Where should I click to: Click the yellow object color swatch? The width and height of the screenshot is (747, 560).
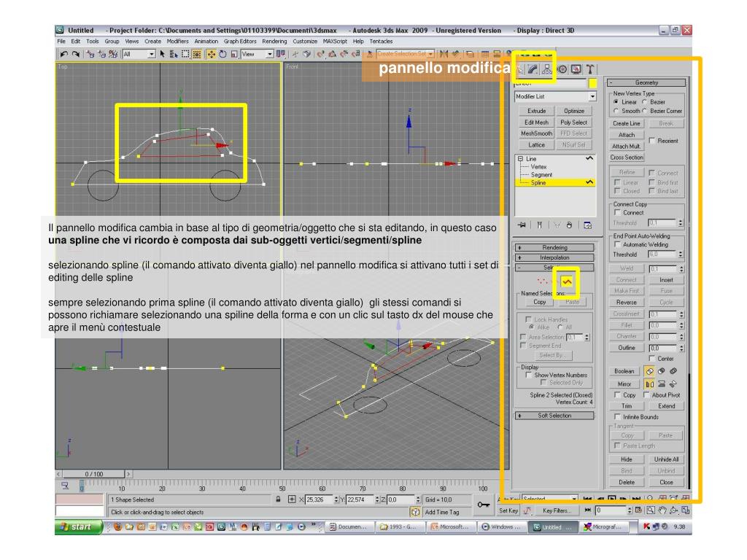(592, 84)
